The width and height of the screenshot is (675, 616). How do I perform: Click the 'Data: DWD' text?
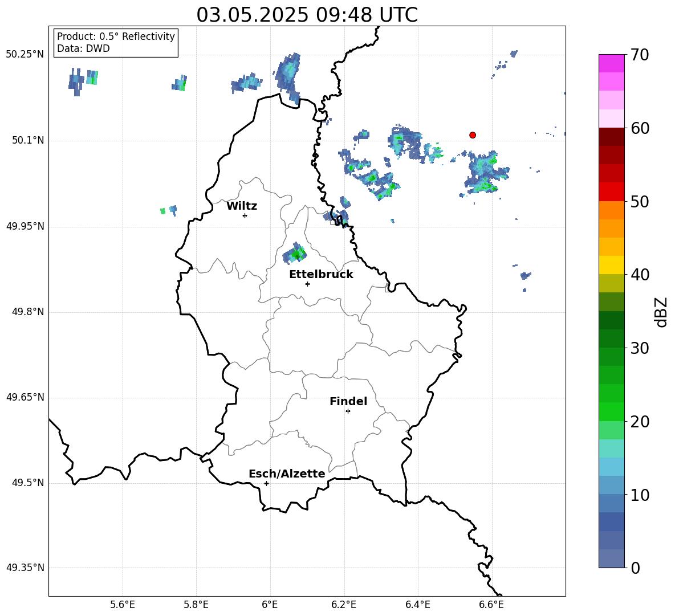click(x=83, y=48)
